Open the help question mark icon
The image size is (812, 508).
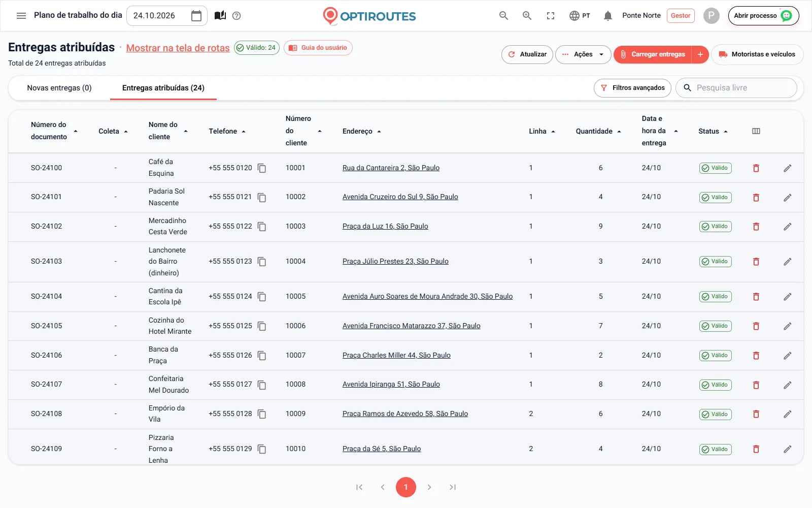(x=236, y=16)
